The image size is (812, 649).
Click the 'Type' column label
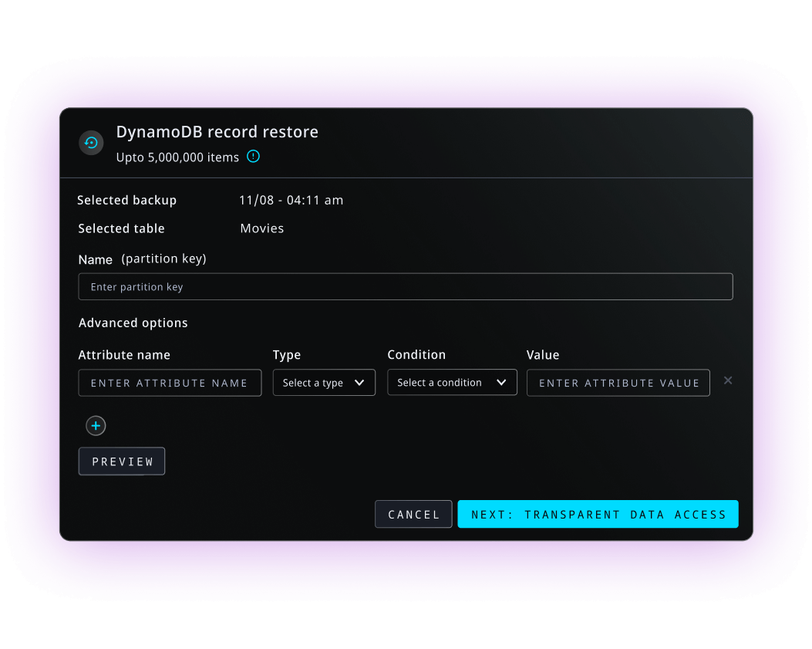287,355
